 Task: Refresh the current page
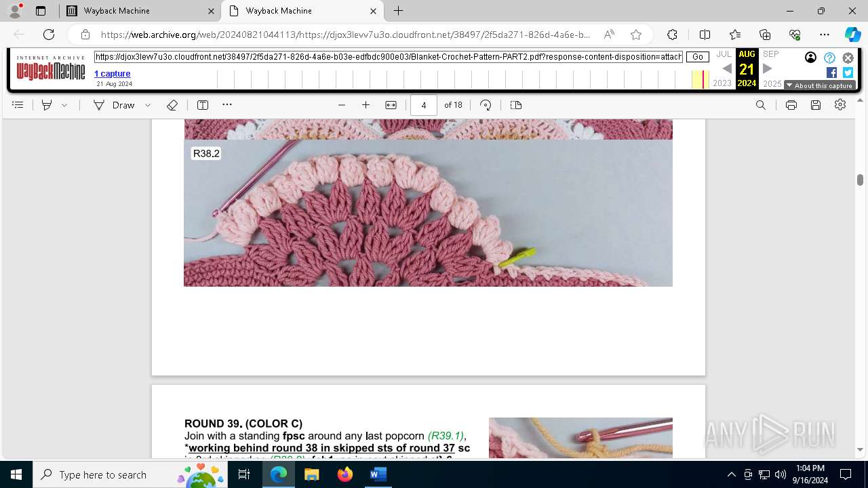coord(49,35)
